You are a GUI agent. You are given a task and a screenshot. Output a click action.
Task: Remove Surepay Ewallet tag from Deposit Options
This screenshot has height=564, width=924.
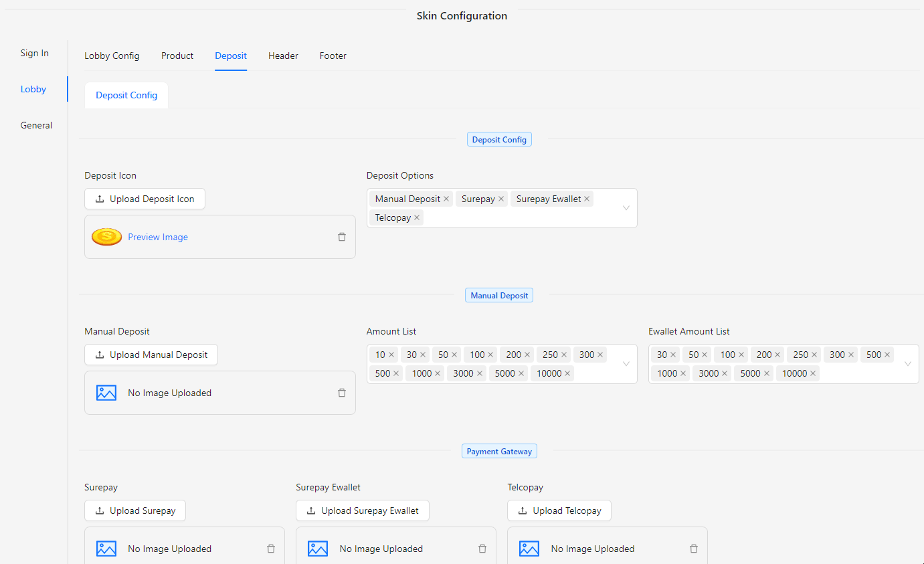[x=587, y=199]
